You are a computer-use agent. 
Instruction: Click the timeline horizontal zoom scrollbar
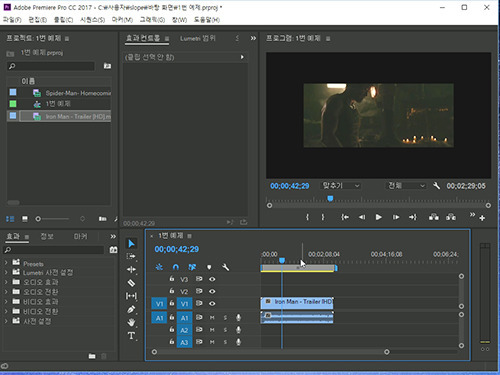point(270,352)
